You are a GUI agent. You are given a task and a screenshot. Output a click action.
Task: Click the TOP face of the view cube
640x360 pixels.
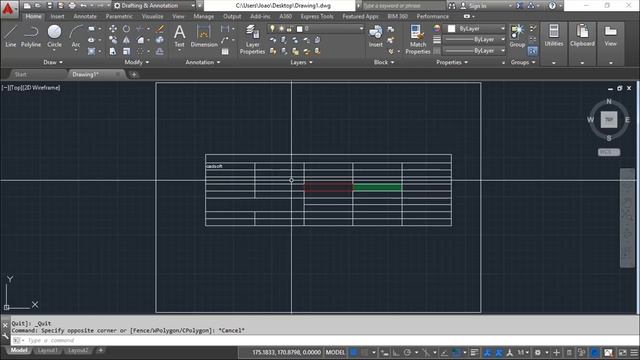pos(609,120)
